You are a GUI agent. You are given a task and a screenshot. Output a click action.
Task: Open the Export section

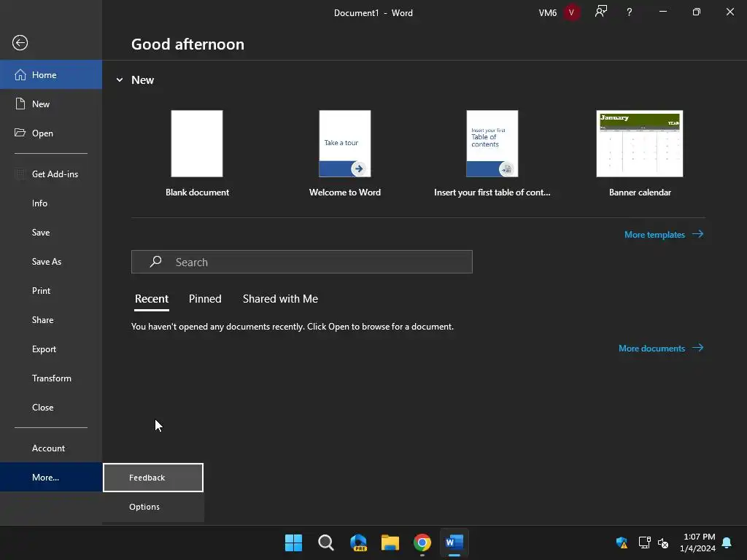pos(51,349)
